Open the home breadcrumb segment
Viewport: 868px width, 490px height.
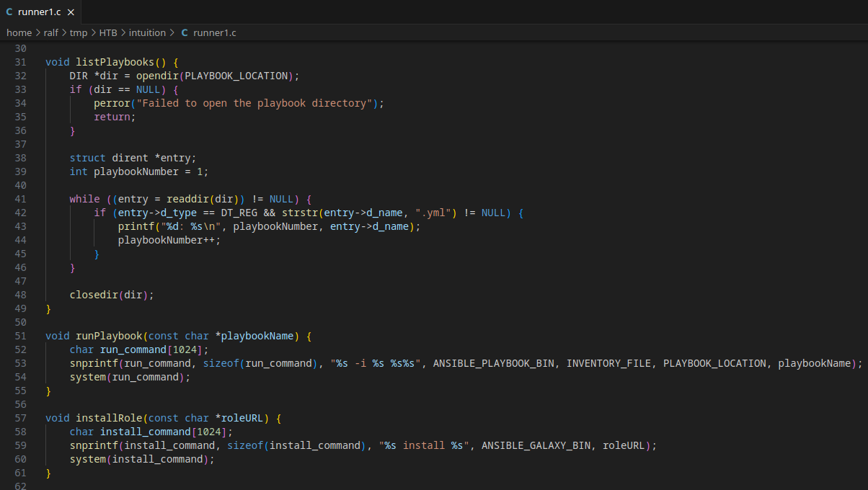point(19,32)
